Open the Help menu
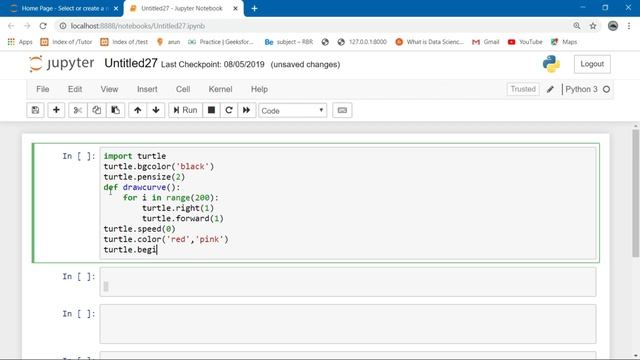Image resolution: width=640 pixels, height=360 pixels. (259, 89)
